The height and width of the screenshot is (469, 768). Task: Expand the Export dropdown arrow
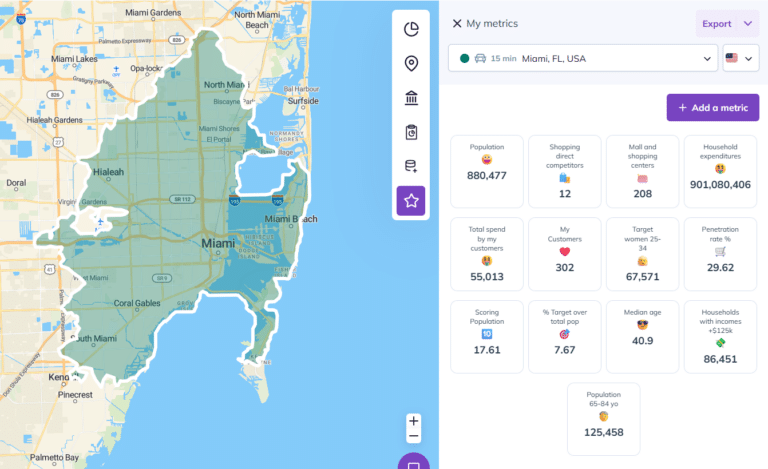click(747, 23)
